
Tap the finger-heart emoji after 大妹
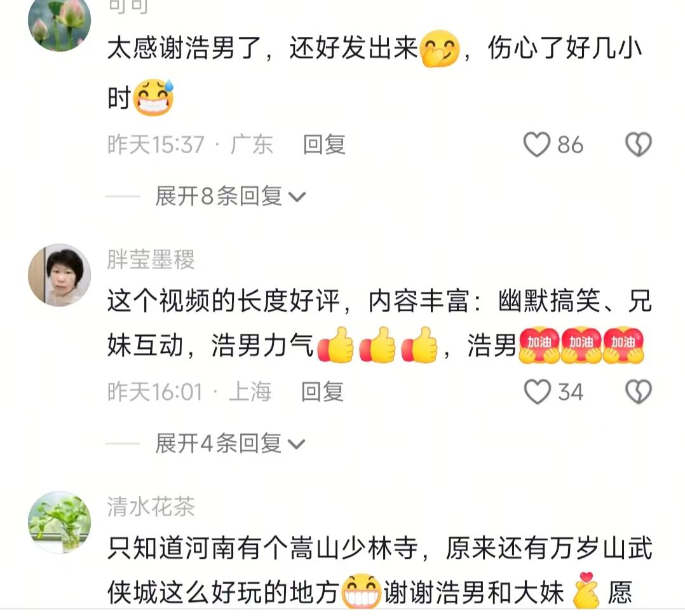tap(585, 590)
